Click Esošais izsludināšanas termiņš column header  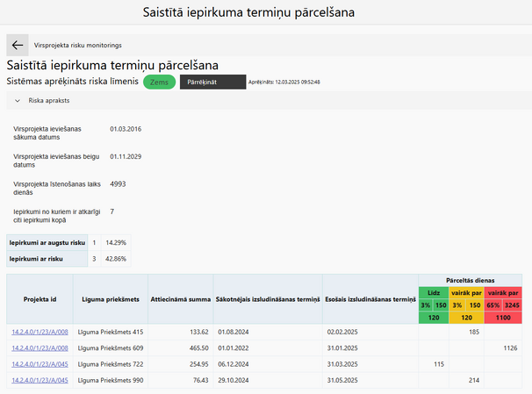tap(370, 299)
